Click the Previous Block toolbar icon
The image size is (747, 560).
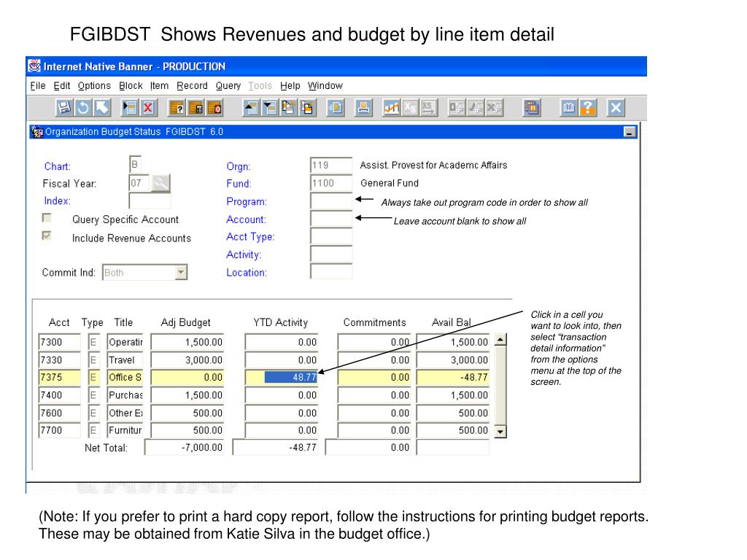(x=289, y=108)
